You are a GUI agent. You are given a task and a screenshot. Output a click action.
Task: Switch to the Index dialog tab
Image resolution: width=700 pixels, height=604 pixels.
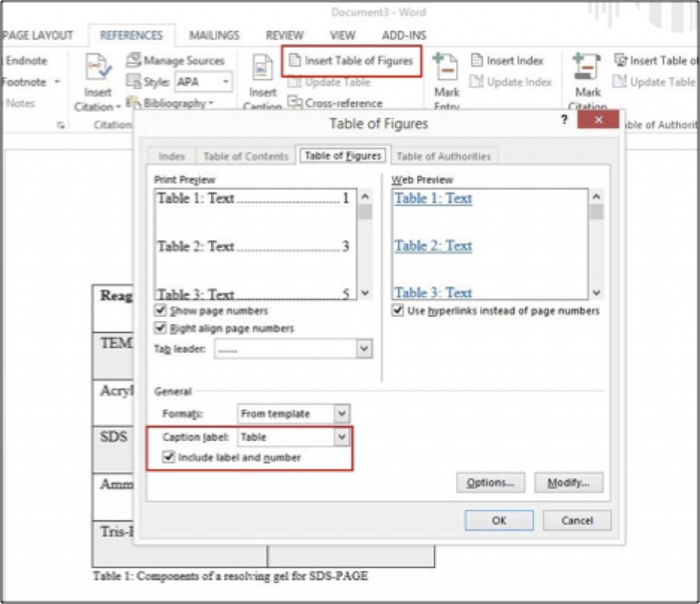click(172, 156)
